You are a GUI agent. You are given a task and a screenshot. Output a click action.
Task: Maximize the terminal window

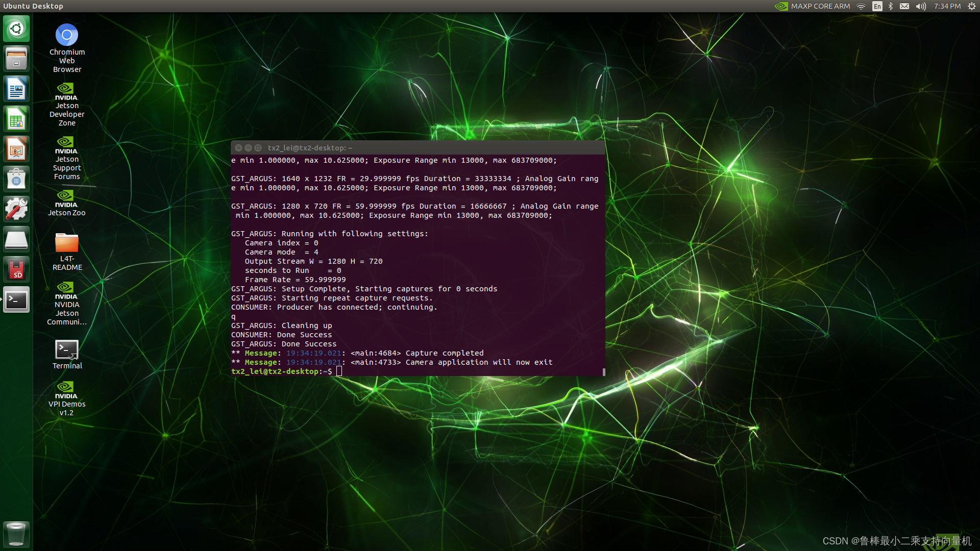point(258,147)
